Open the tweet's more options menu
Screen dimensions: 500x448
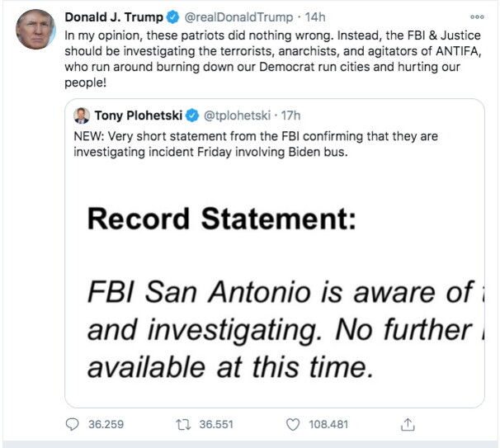pyautogui.click(x=477, y=17)
